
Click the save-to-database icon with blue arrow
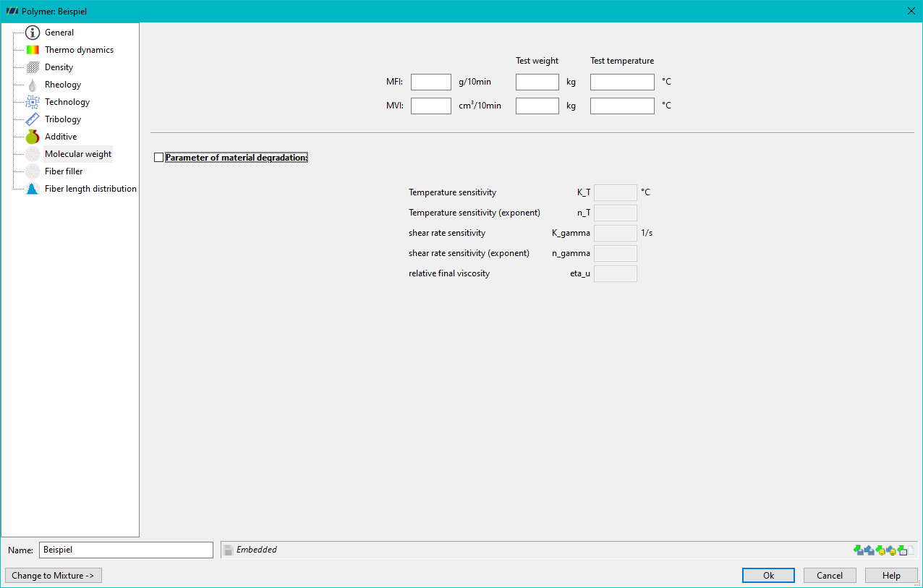tap(891, 550)
